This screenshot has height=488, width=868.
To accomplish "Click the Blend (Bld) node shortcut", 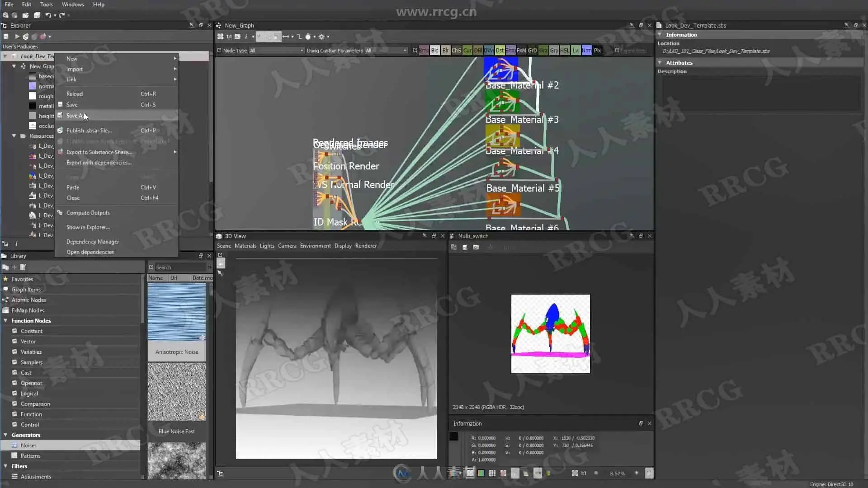I will coord(434,51).
